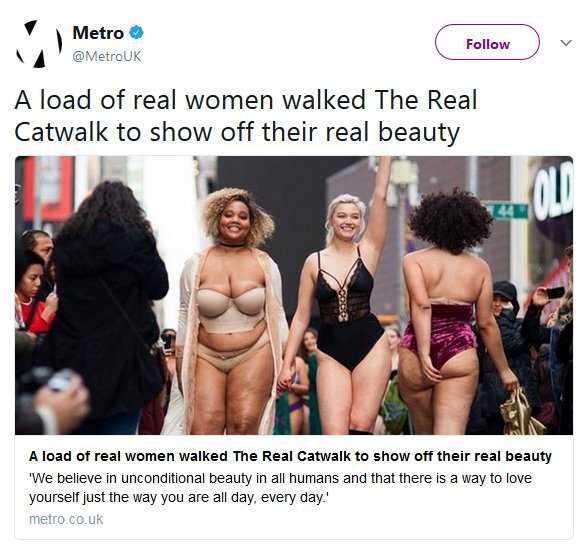Click the white 'OLD' sign in photo
The image size is (587, 556).
point(553,190)
